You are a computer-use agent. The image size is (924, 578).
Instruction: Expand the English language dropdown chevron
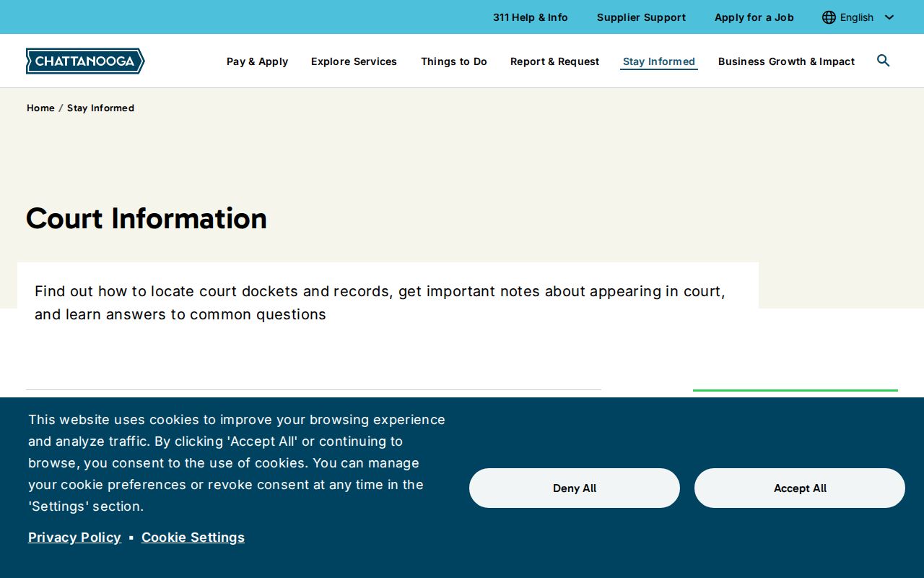point(889,17)
